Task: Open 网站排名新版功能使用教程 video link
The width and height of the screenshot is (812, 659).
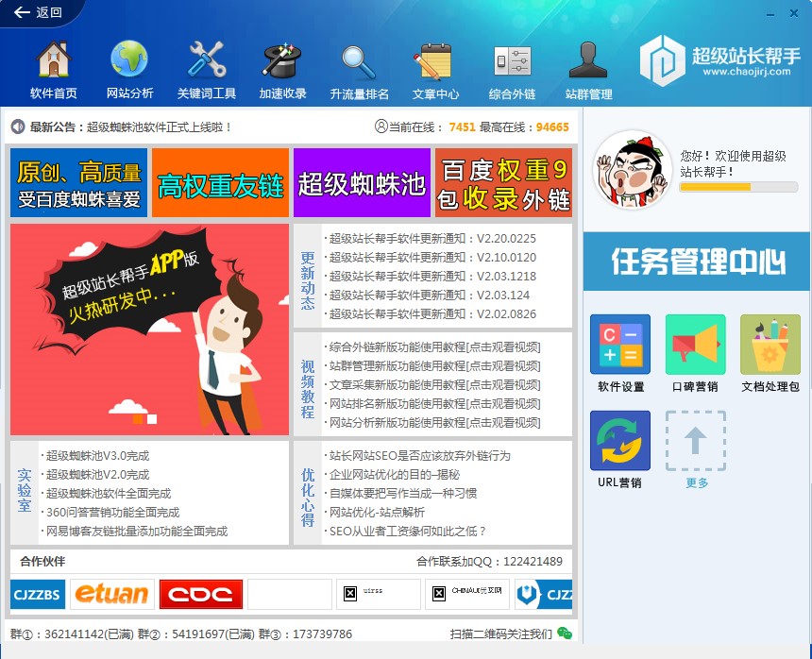Action: pos(434,404)
